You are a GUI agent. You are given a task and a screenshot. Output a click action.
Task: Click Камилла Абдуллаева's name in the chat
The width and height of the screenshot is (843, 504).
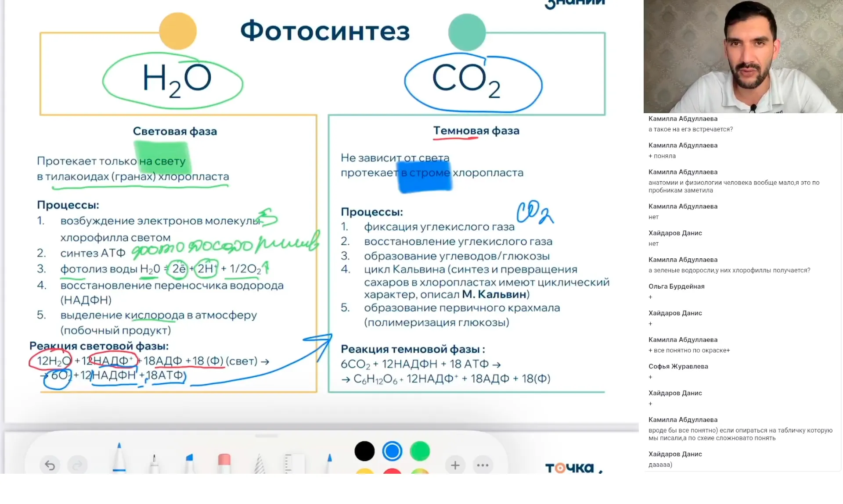click(x=682, y=119)
